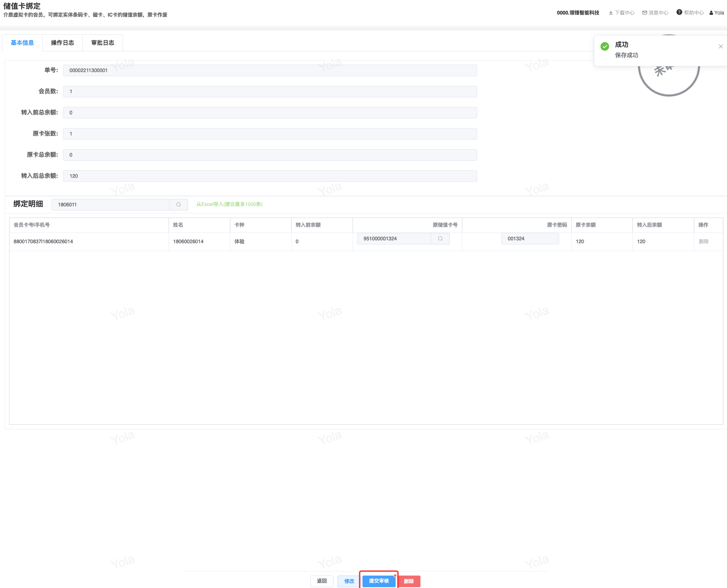727x588 pixels.
Task: Click company name 0000.领锋智能科技
Action: tap(578, 13)
